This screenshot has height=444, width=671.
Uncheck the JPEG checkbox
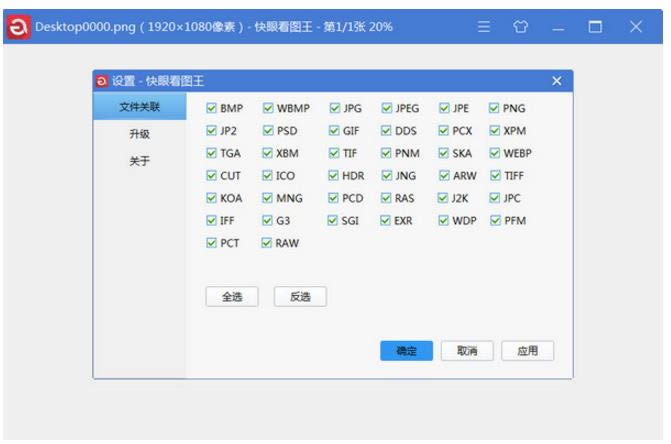[x=386, y=108]
